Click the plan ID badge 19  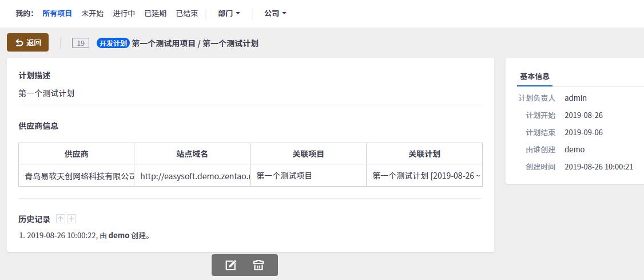tap(81, 43)
